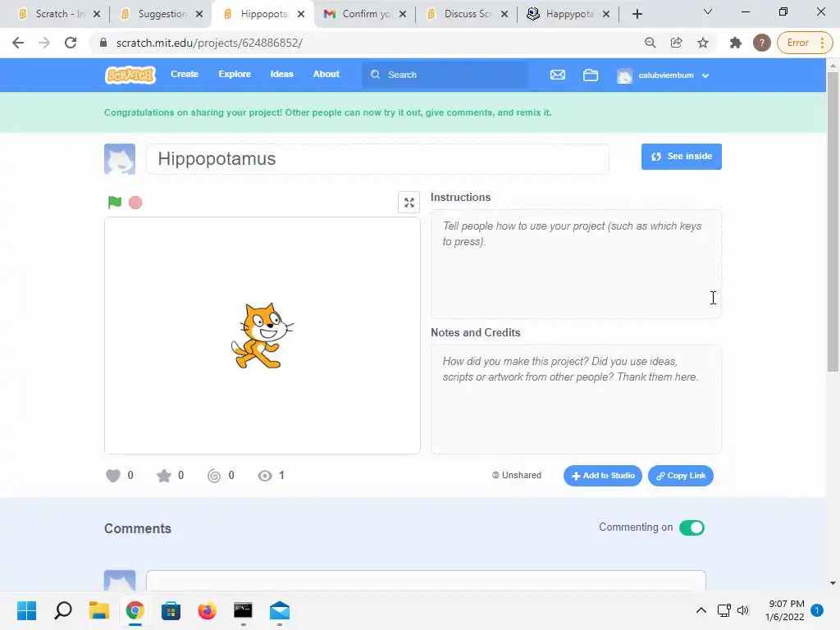Image resolution: width=840 pixels, height=630 pixels.
Task: Stop project with the red stop button
Action: (135, 203)
